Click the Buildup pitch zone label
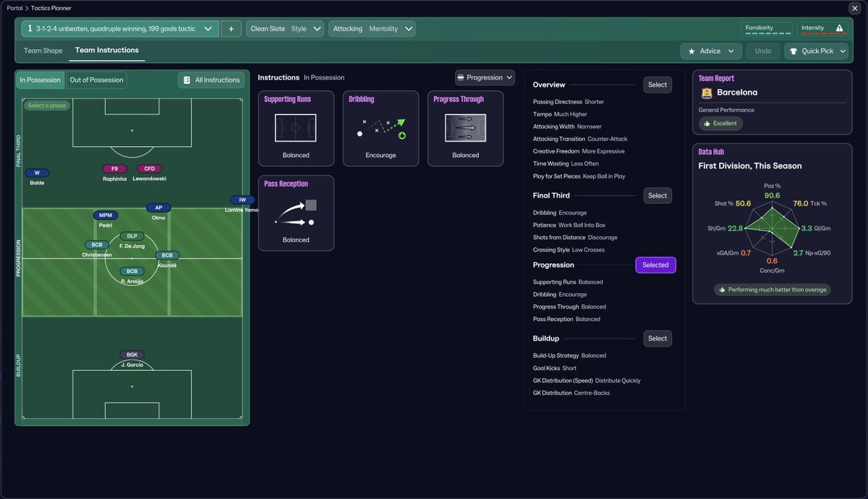The height and width of the screenshot is (499, 868). (19, 365)
